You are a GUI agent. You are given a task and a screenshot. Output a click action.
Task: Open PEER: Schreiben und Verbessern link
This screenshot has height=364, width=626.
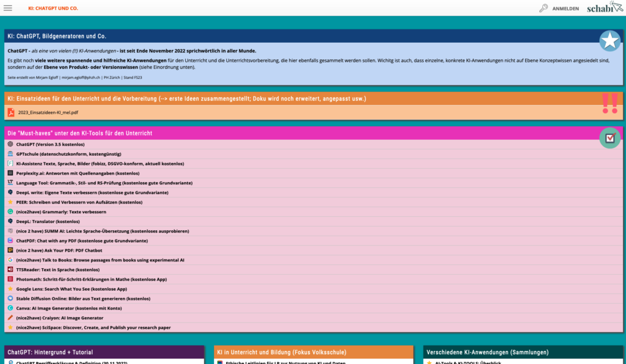pos(79,202)
